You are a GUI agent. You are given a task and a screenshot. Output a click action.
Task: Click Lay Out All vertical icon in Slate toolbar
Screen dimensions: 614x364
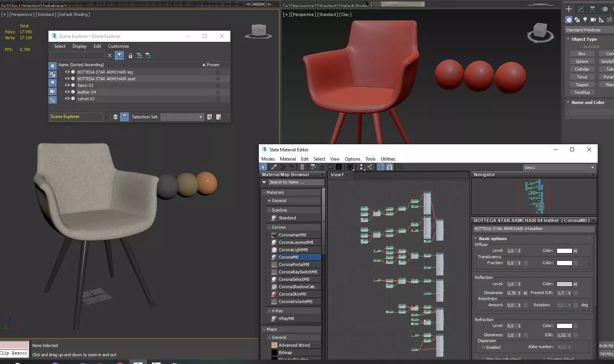[x=362, y=167]
